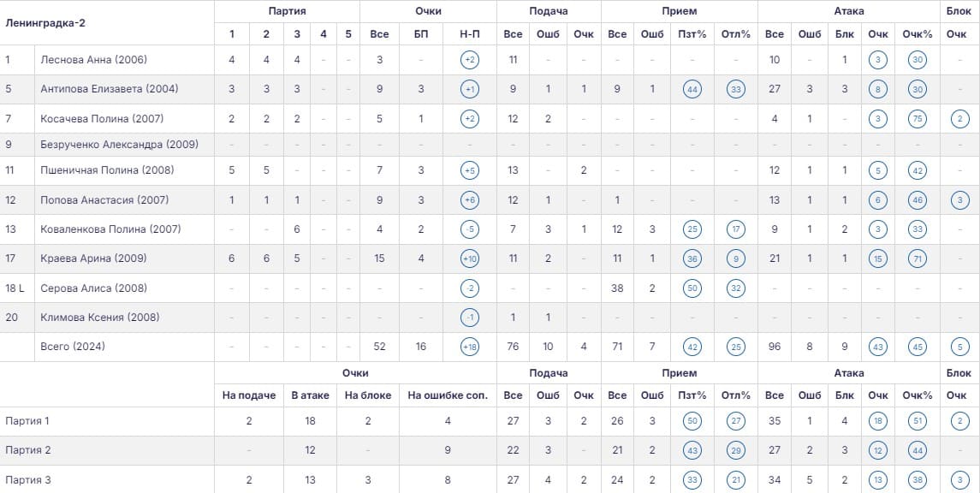
Task: Click the circled 51 attack percent for Партия 1
Action: pos(917,421)
